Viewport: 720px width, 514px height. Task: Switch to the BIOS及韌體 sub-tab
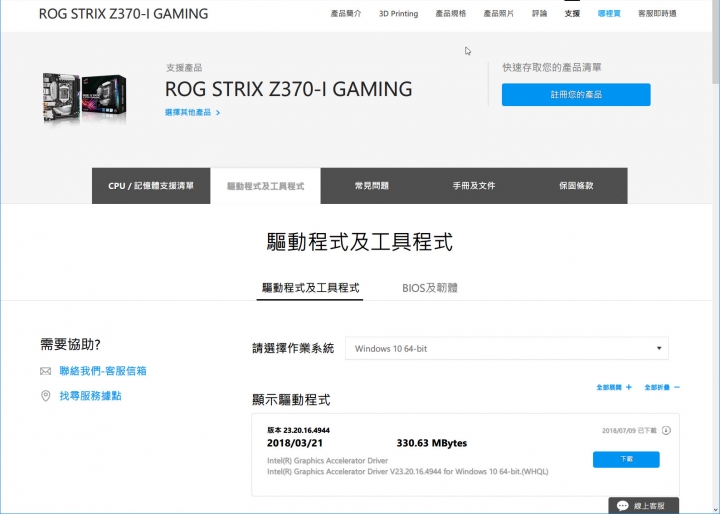click(430, 288)
